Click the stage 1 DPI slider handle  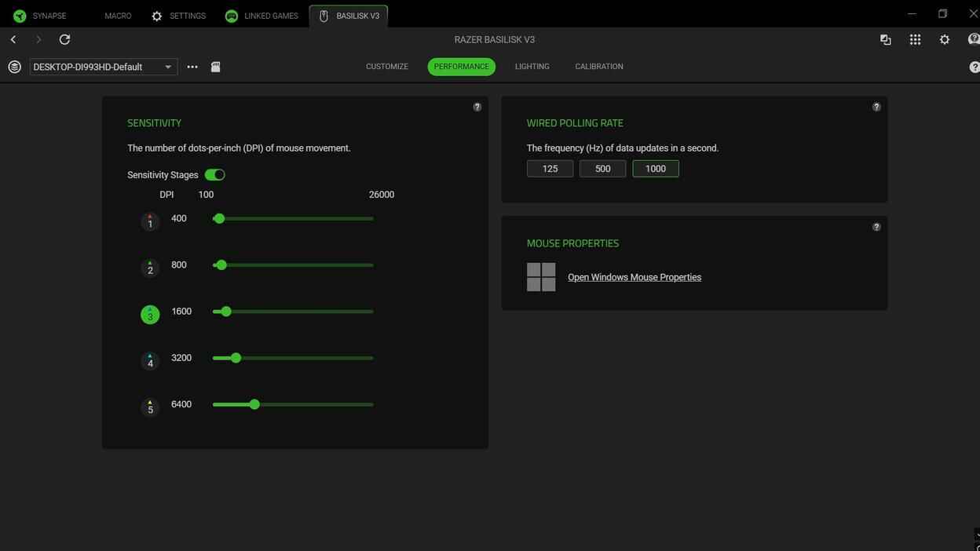coord(219,218)
